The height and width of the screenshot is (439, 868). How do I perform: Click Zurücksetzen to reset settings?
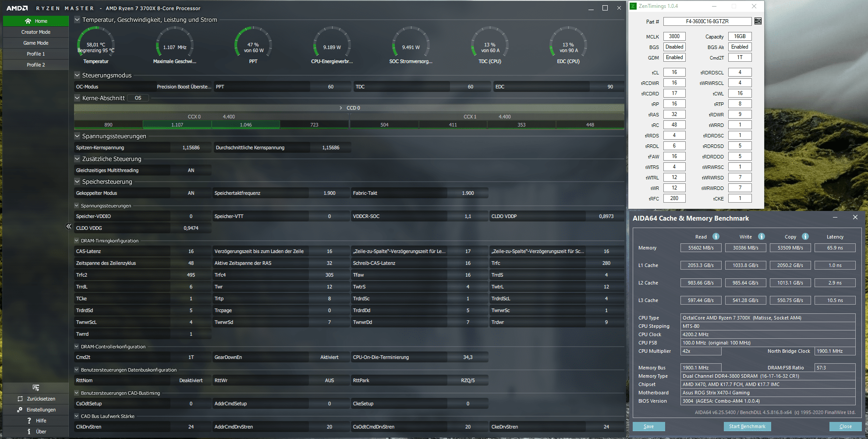tap(36, 399)
